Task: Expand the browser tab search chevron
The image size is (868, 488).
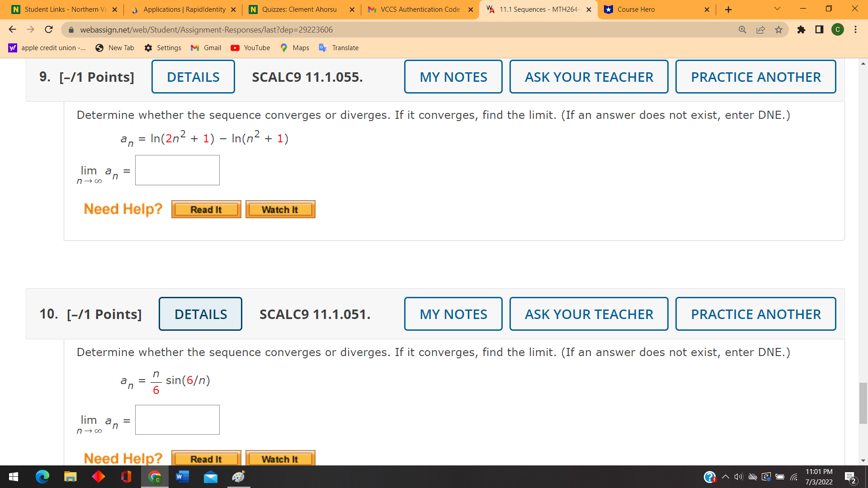Action: (777, 9)
